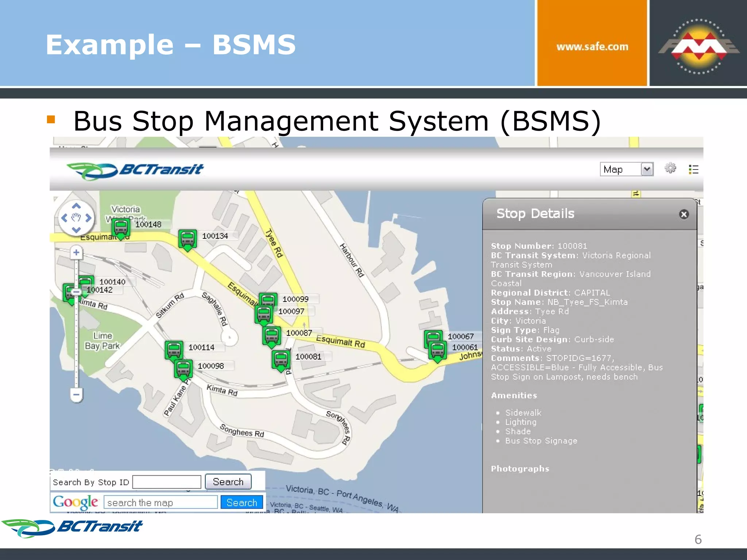The height and width of the screenshot is (560, 747).
Task: Click the Stop Number: 100081 text
Action: click(539, 246)
